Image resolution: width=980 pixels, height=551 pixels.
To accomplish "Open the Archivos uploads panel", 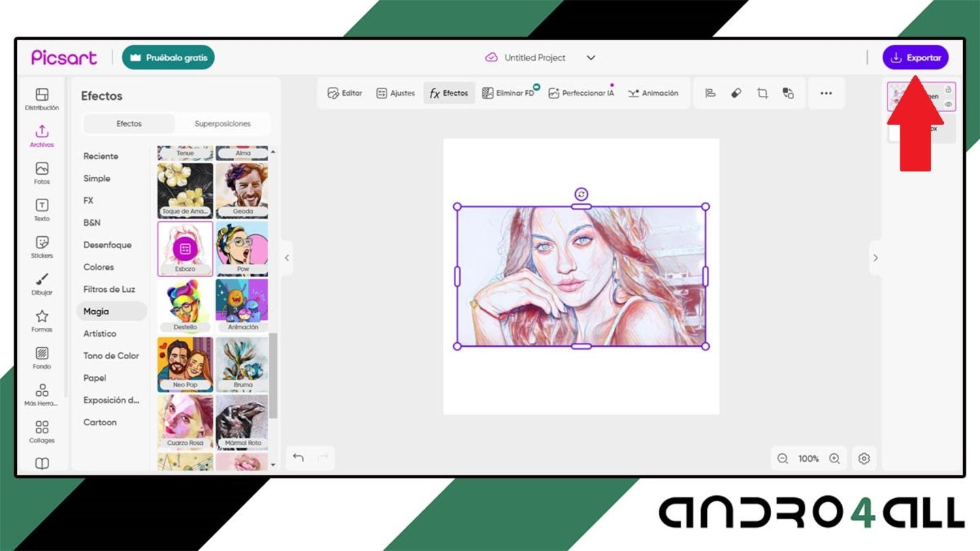I will (42, 136).
